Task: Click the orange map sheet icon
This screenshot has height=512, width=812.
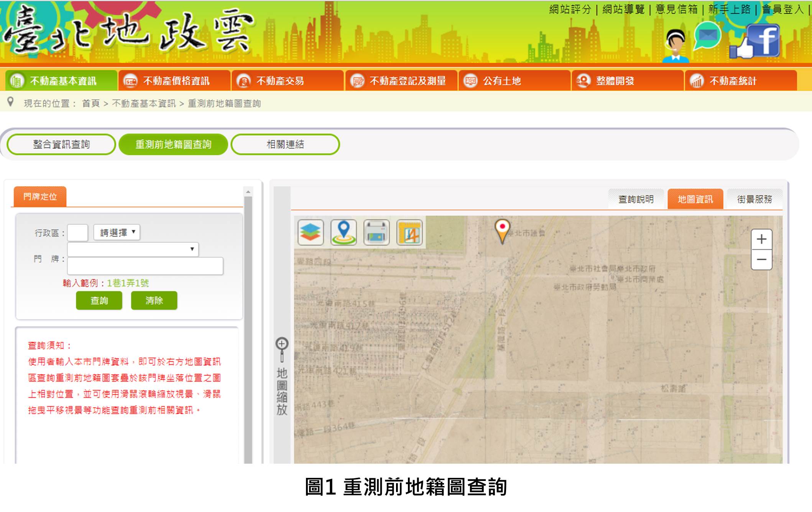Action: point(409,232)
